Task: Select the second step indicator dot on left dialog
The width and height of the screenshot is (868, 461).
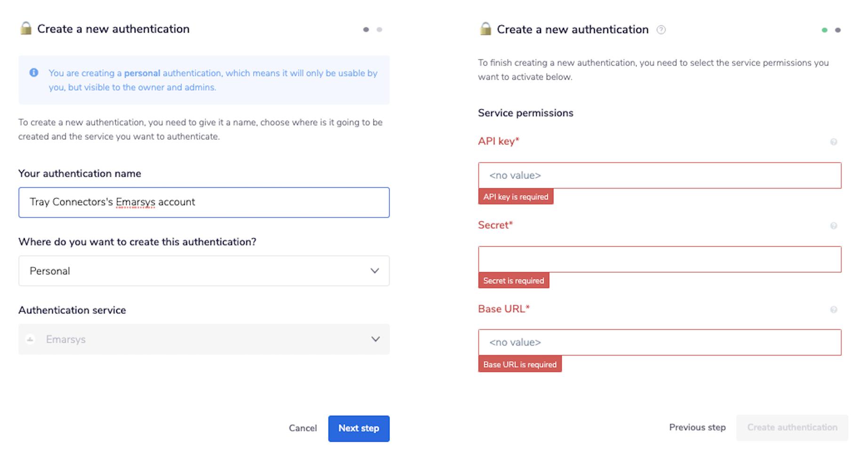Action: (x=379, y=29)
